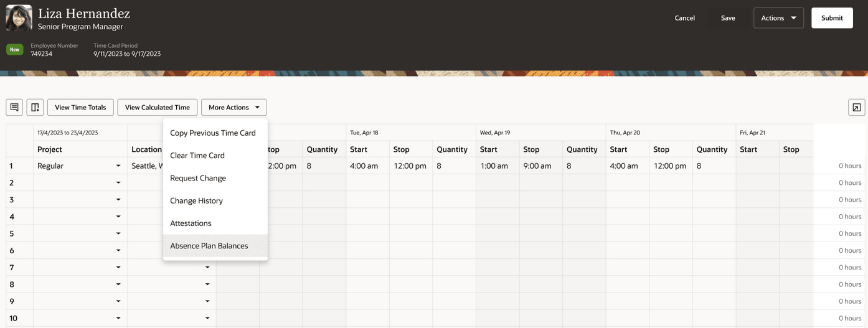Select Clear Time Card menu entry
The height and width of the screenshot is (328, 868).
[215, 156]
